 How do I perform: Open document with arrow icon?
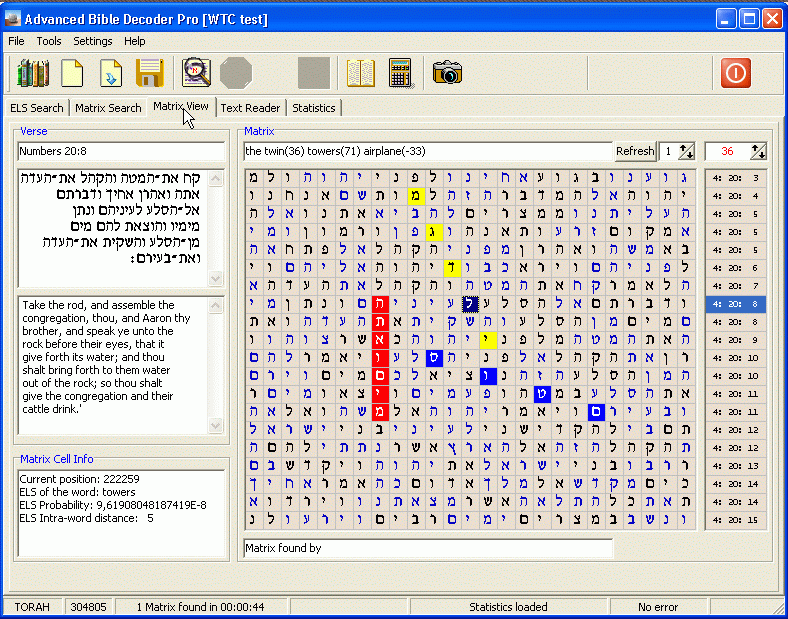(111, 73)
